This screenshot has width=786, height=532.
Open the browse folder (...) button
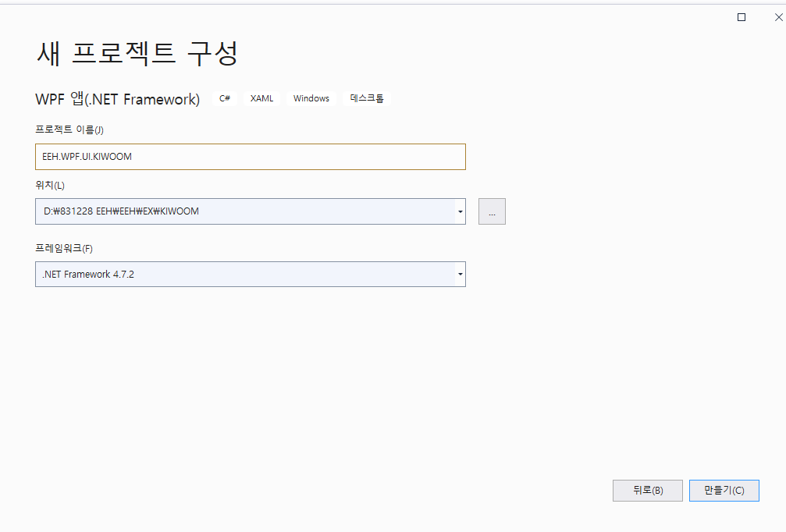click(x=492, y=211)
